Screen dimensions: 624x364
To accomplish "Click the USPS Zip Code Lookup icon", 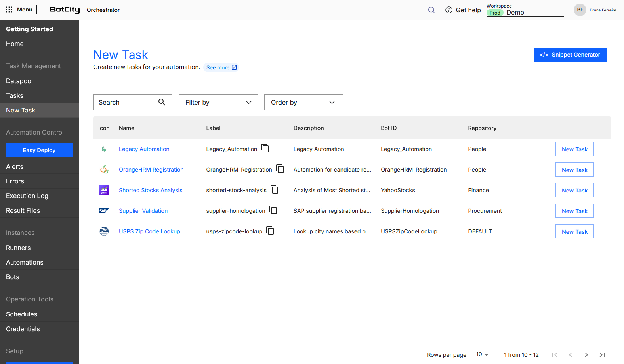I will tap(104, 231).
